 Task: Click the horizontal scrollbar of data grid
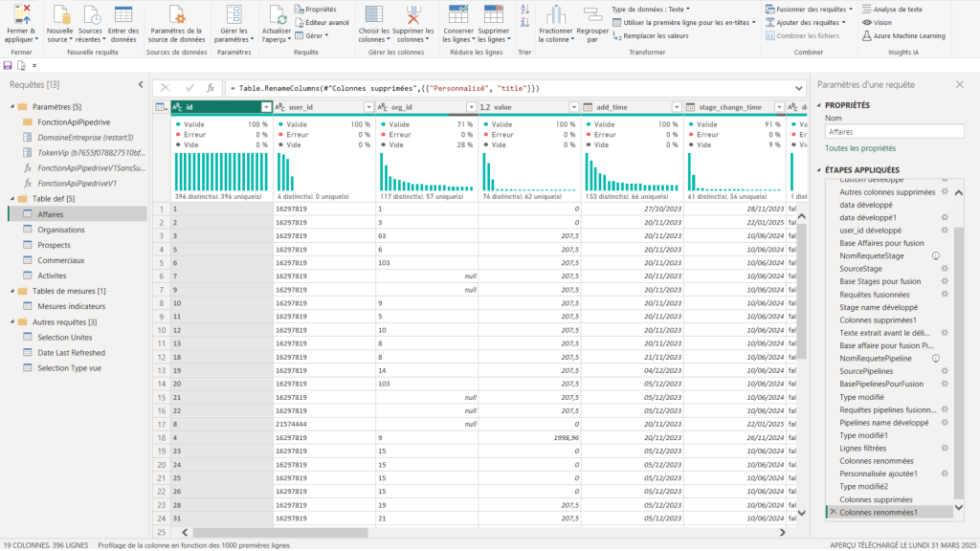tap(280, 533)
